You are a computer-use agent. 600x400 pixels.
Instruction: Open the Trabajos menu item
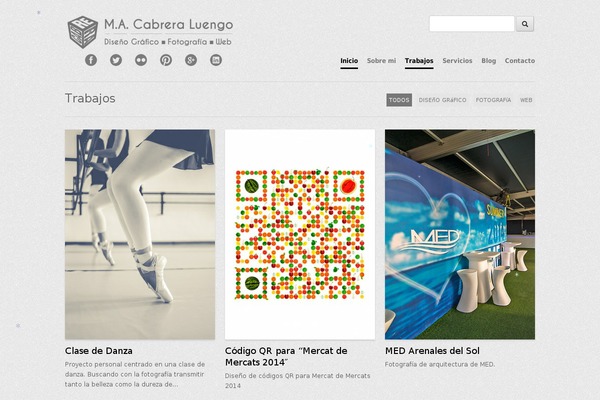419,61
